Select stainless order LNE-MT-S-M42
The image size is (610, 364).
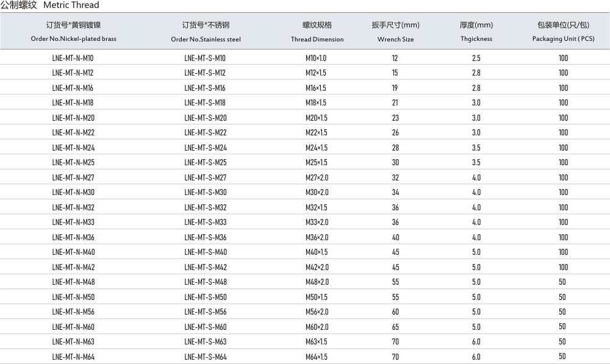206,267
